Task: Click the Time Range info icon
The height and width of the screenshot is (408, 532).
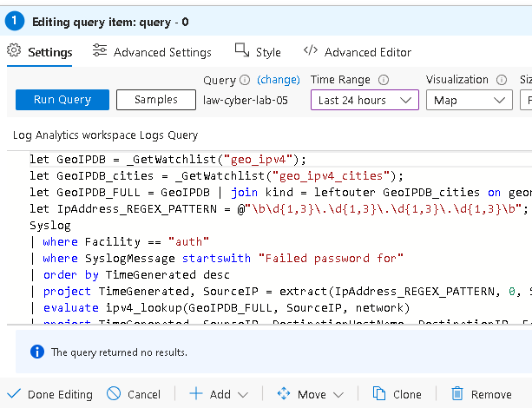Action: click(384, 80)
